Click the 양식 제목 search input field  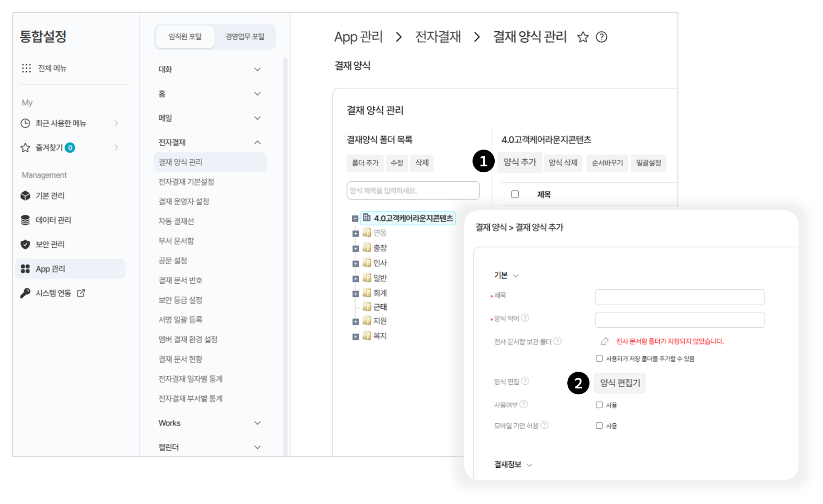pyautogui.click(x=413, y=191)
